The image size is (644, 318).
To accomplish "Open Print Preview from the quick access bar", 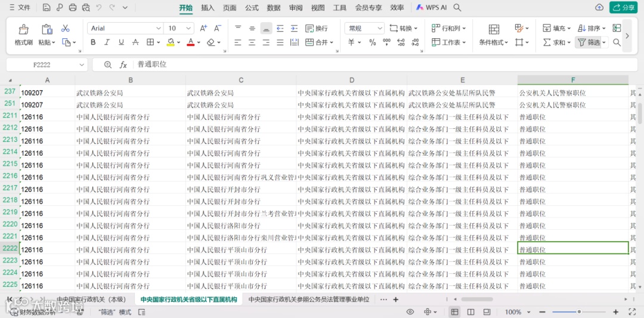I will coord(86,7).
